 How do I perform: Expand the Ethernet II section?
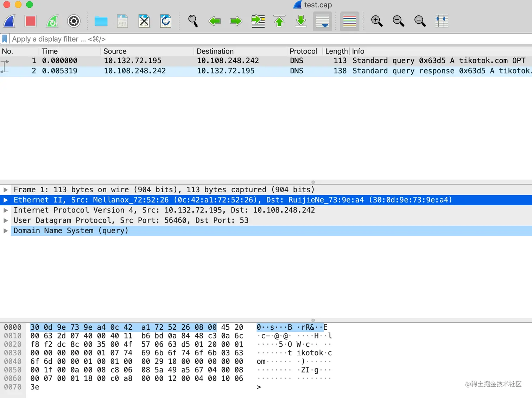pyautogui.click(x=6, y=200)
